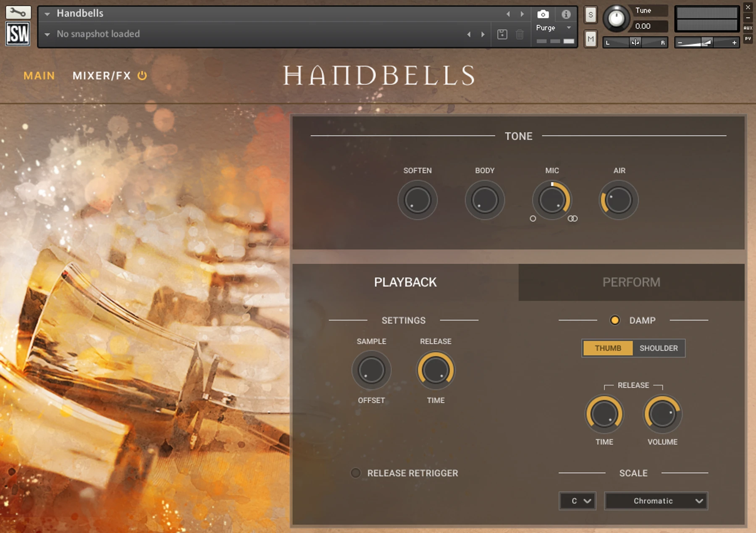Click the trash delete snapshot icon

[x=520, y=34]
